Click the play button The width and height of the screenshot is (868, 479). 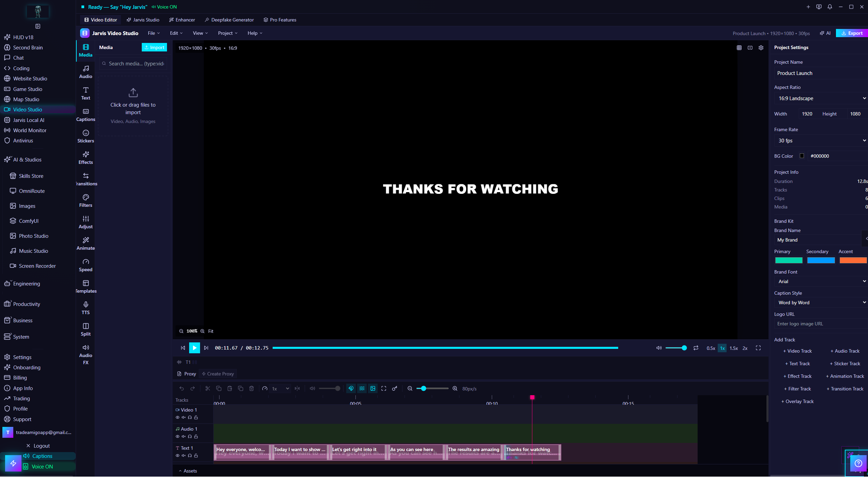point(195,348)
